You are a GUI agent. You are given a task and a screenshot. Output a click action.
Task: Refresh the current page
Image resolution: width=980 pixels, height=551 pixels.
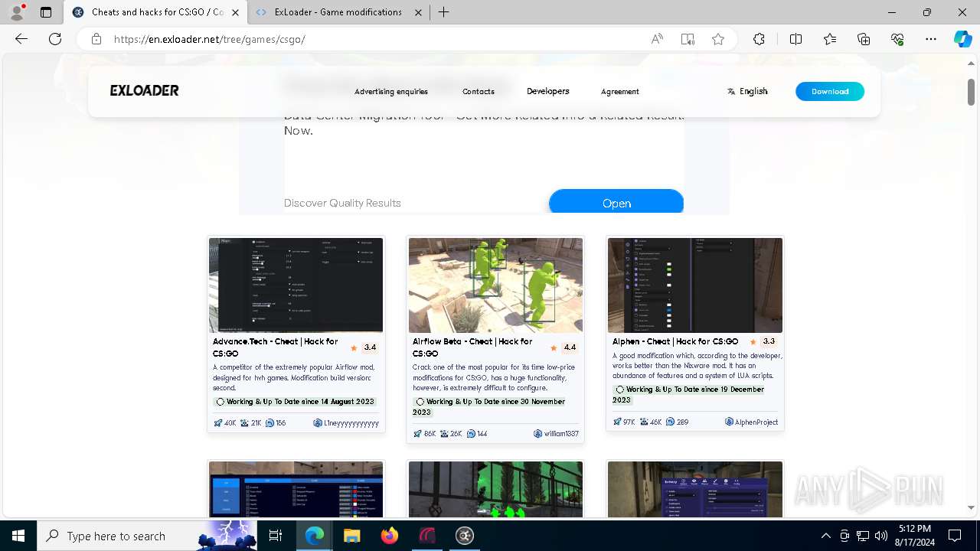[55, 39]
